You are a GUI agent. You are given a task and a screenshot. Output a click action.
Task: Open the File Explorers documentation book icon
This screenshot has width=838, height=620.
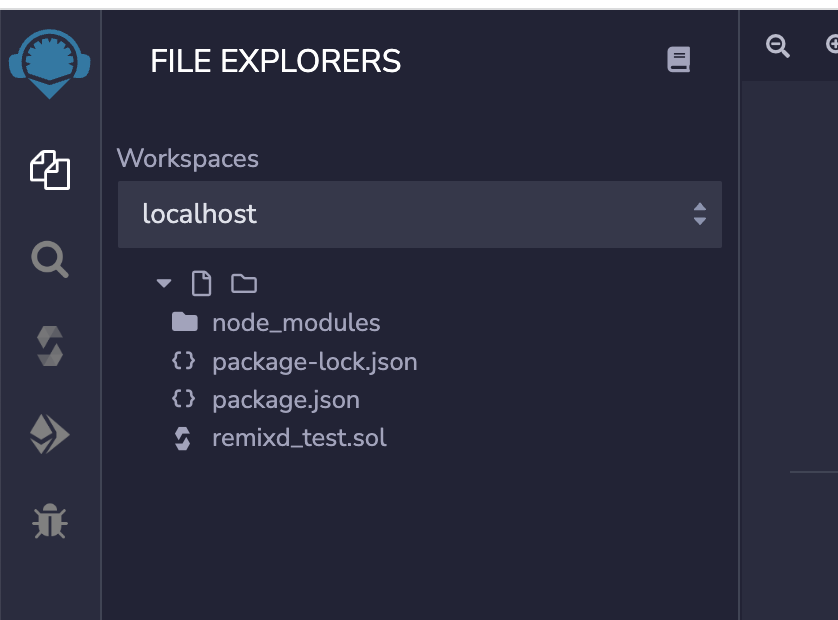pyautogui.click(x=679, y=59)
